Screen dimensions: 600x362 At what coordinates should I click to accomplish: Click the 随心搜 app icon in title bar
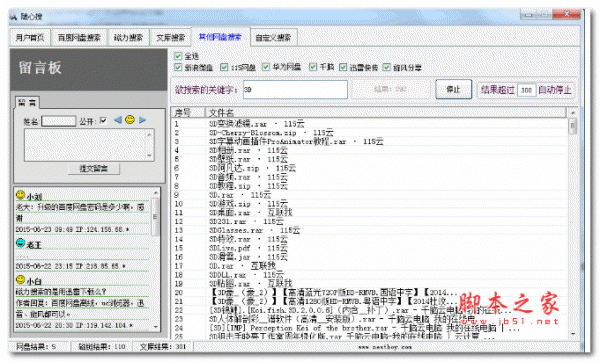coord(14,16)
